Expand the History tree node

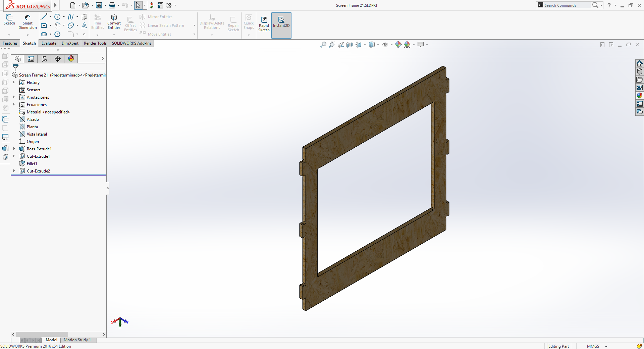pyautogui.click(x=14, y=82)
